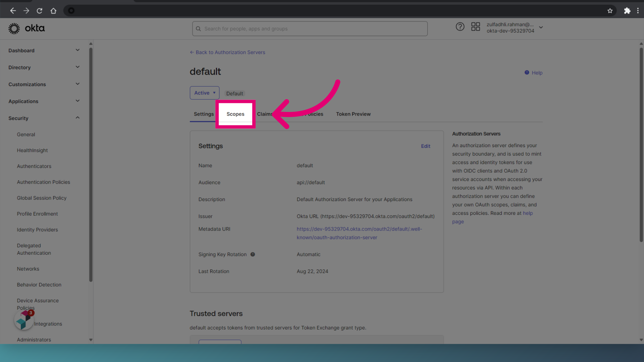This screenshot has width=644, height=362.
Task: Click the Audience value api://default
Action: pyautogui.click(x=311, y=183)
